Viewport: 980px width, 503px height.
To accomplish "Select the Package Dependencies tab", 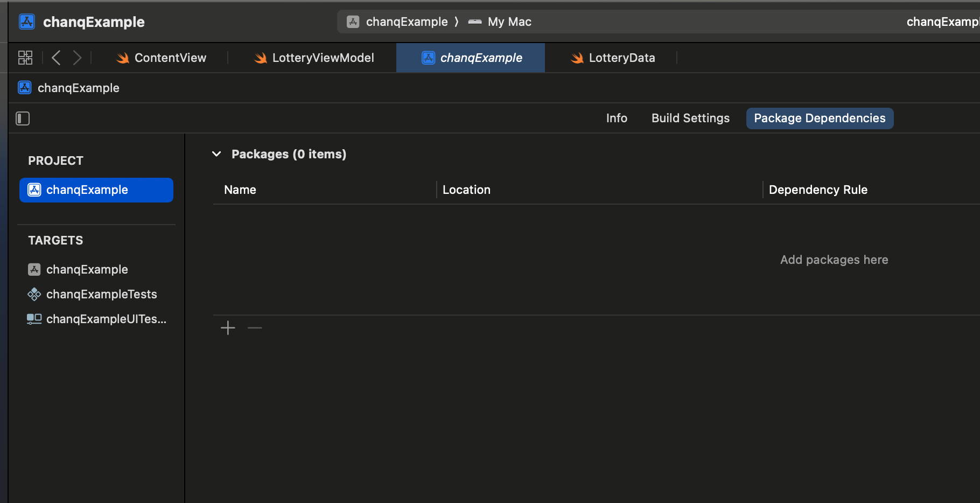I will coord(820,118).
